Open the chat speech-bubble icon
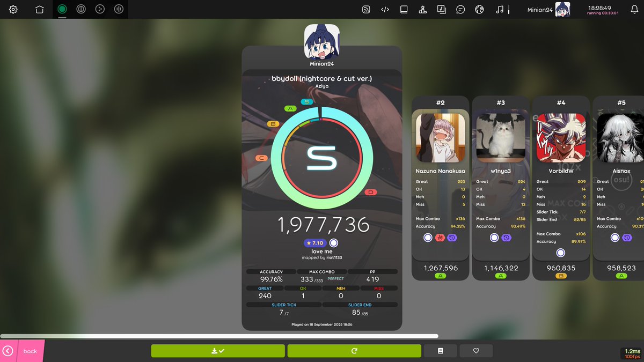This screenshot has width=644, height=362. click(x=460, y=9)
